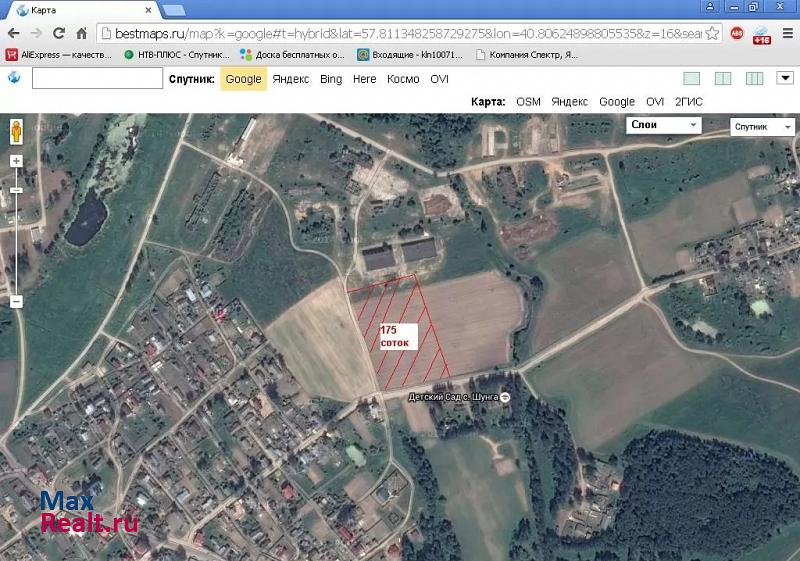This screenshot has width=800, height=561.
Task: Click the browser back arrow
Action: (x=12, y=33)
